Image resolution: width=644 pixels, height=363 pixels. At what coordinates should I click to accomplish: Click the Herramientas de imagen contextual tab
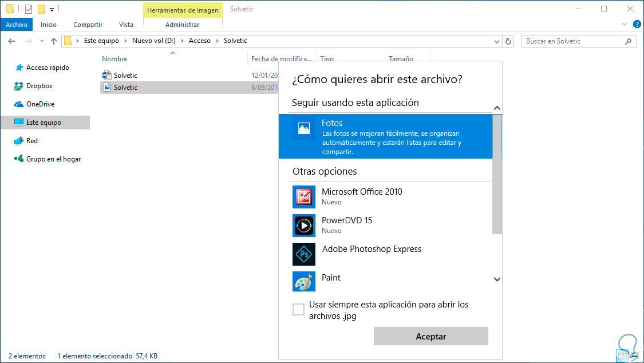(x=183, y=10)
